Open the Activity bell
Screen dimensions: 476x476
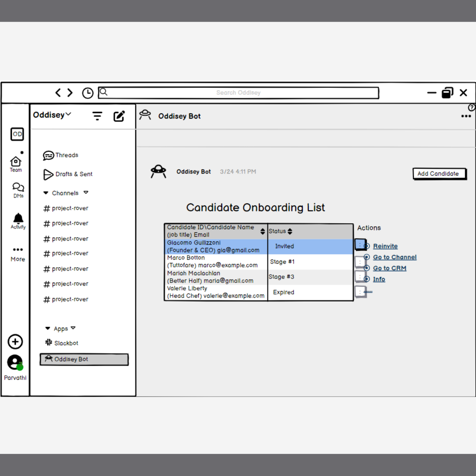pyautogui.click(x=18, y=221)
